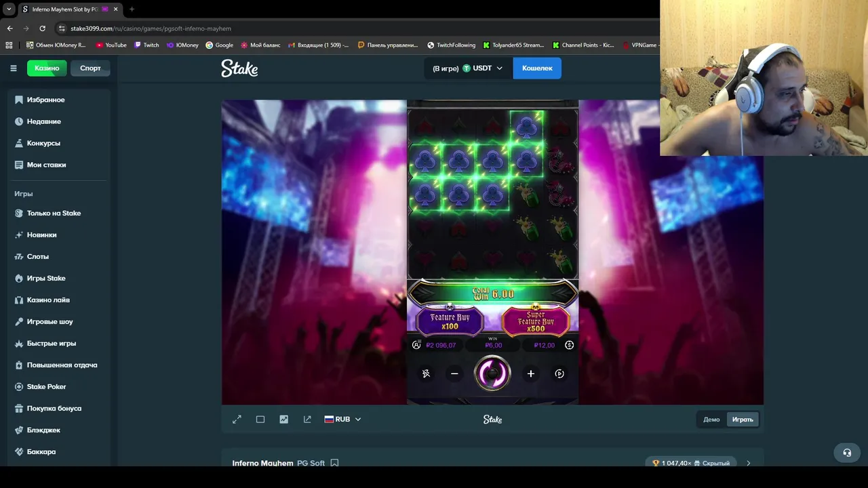Switch to Спорт tab
Viewport: 868px width, 488px height.
90,68
